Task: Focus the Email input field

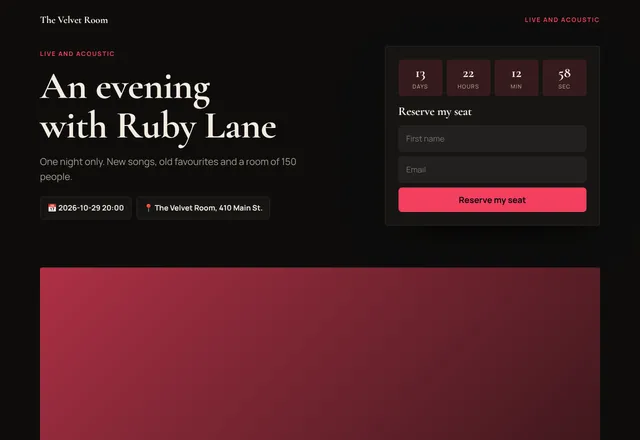Action: pos(492,170)
